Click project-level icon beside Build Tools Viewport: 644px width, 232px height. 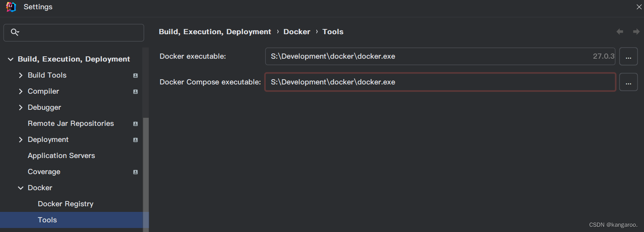click(x=135, y=76)
